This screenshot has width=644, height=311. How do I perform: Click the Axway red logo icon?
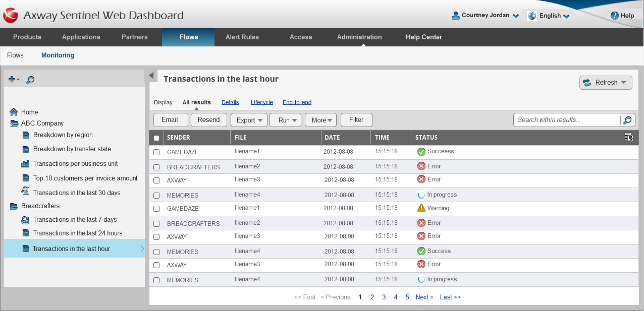click(11, 16)
